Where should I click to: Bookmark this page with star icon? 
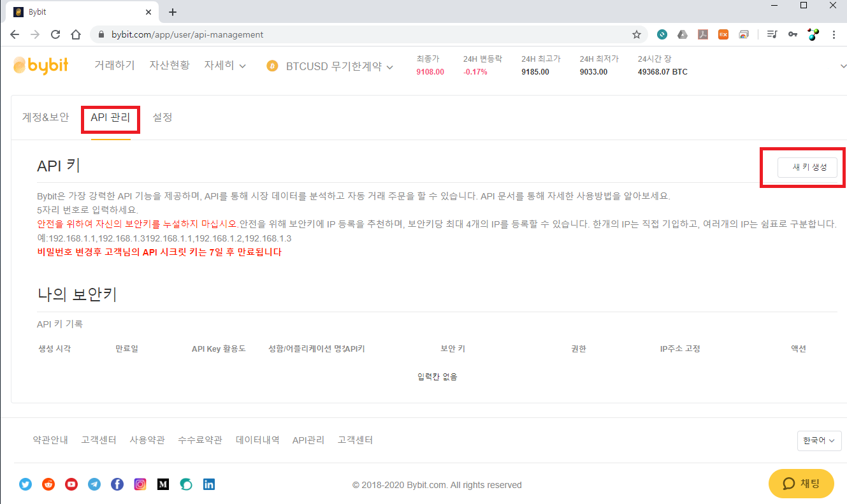coord(636,34)
